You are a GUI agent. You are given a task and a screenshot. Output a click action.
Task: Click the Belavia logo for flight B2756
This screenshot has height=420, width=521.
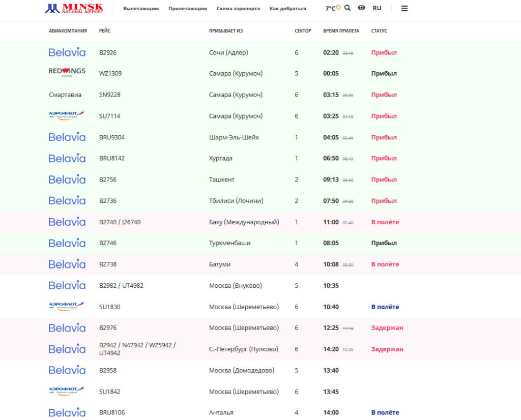click(67, 179)
